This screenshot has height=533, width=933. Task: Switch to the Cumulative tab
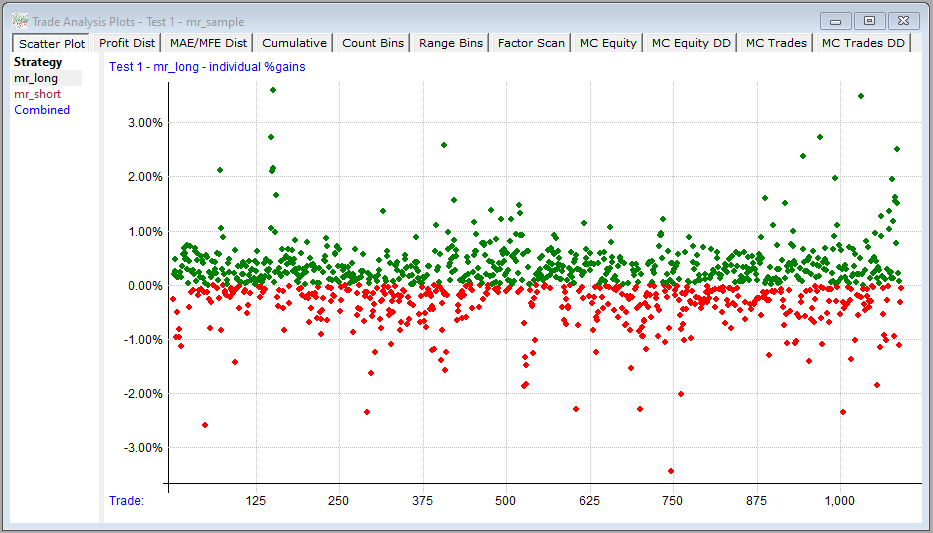pos(295,43)
